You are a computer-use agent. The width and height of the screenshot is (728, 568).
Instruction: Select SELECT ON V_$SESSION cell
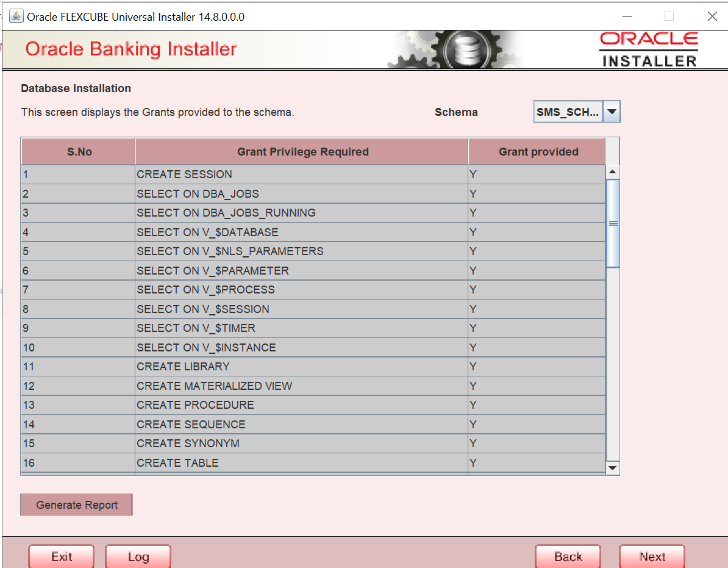(x=302, y=309)
